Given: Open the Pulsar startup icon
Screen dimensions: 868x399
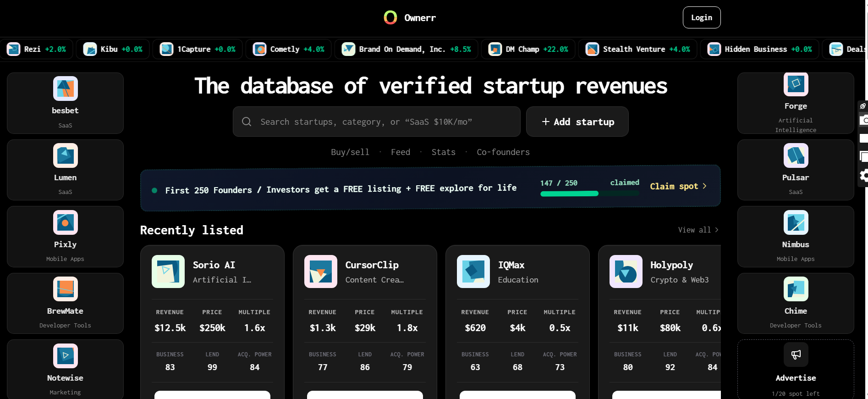Looking at the screenshot, I should [x=796, y=155].
